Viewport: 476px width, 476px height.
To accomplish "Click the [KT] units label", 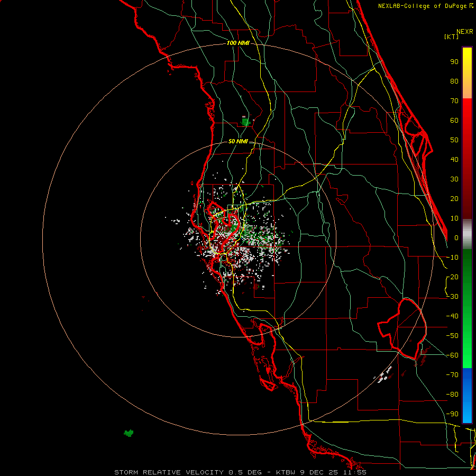I will click(452, 36).
